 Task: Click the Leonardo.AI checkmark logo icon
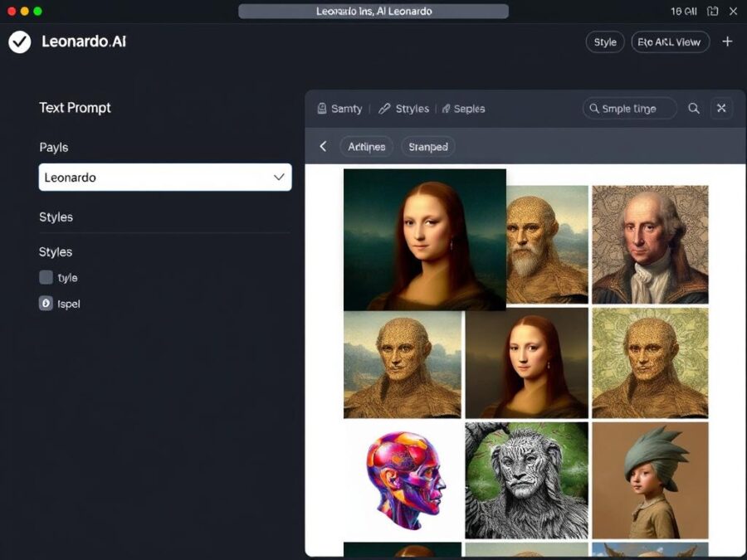pos(18,41)
